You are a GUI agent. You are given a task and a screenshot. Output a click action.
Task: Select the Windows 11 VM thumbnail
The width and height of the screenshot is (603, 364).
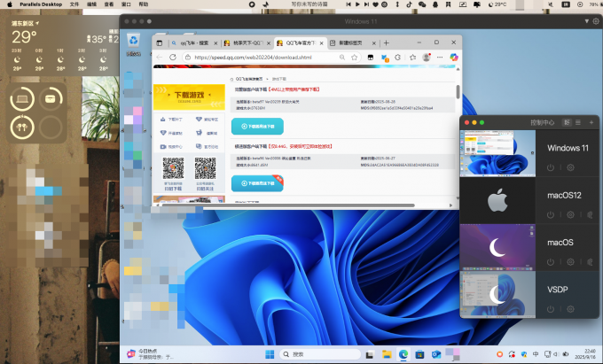pyautogui.click(x=497, y=153)
